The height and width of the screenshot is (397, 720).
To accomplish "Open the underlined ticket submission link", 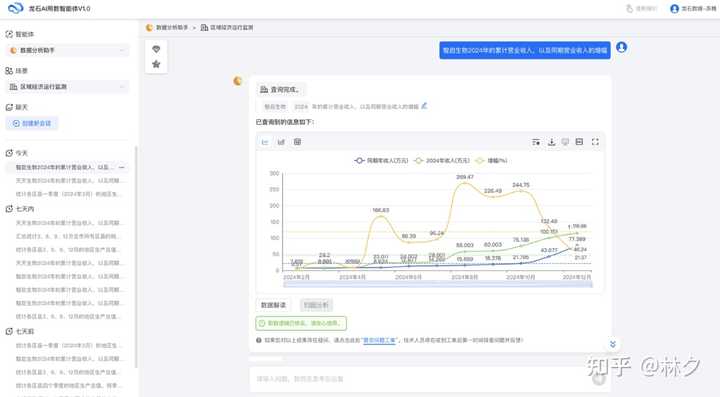I will [379, 340].
